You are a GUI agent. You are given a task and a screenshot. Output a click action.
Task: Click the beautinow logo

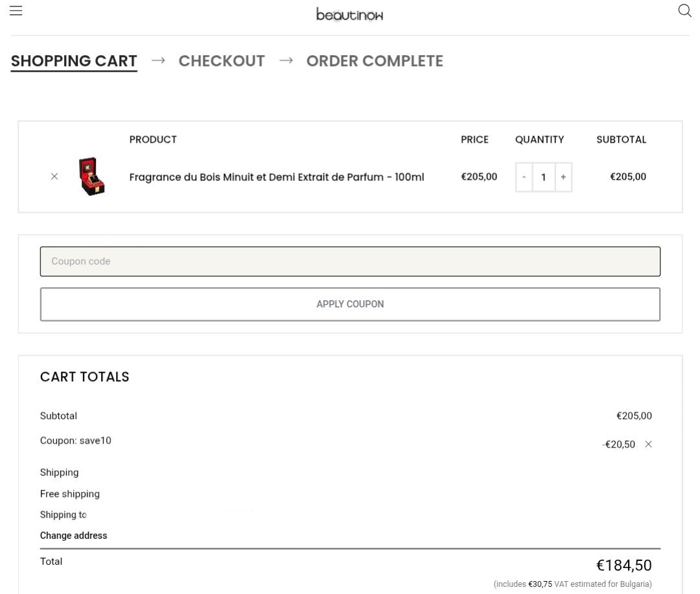pos(349,14)
